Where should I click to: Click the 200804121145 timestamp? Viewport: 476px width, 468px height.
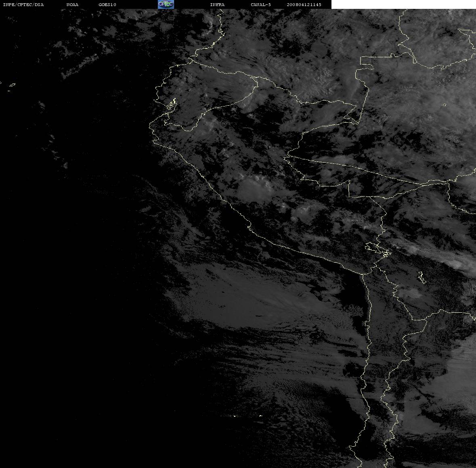coord(304,4)
